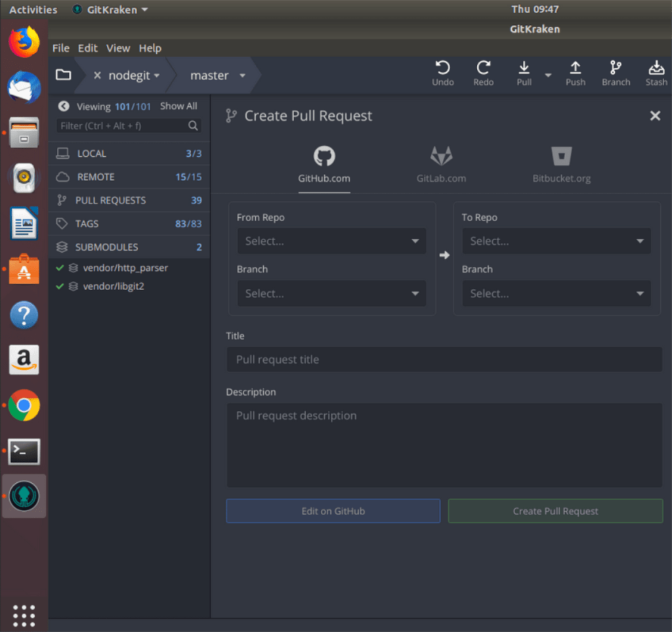Select the GitHub.com provider icon

tap(324, 163)
